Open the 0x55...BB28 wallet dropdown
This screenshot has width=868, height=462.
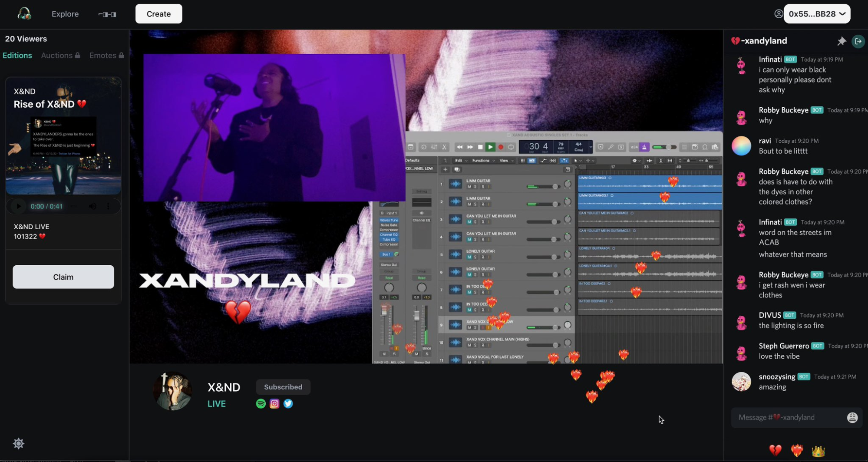pyautogui.click(x=817, y=14)
